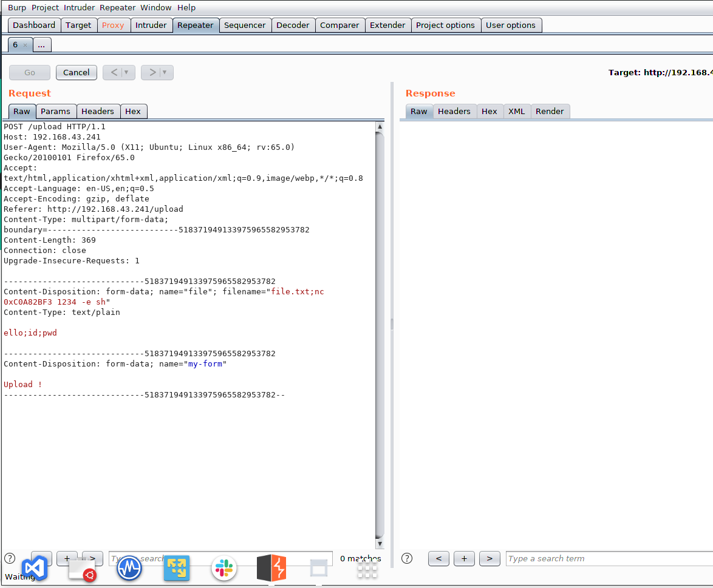Open response search options plus button

(464, 558)
